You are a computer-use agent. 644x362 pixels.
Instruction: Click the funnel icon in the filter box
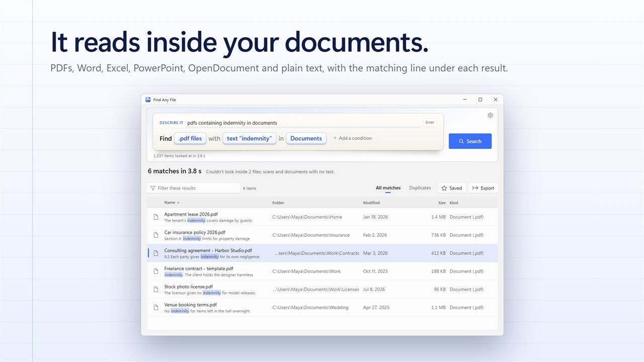(153, 188)
